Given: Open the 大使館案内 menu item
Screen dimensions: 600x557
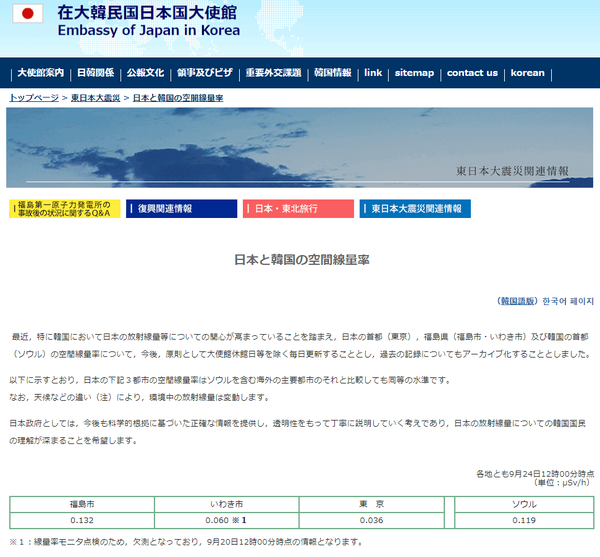Looking at the screenshot, I should tap(41, 73).
